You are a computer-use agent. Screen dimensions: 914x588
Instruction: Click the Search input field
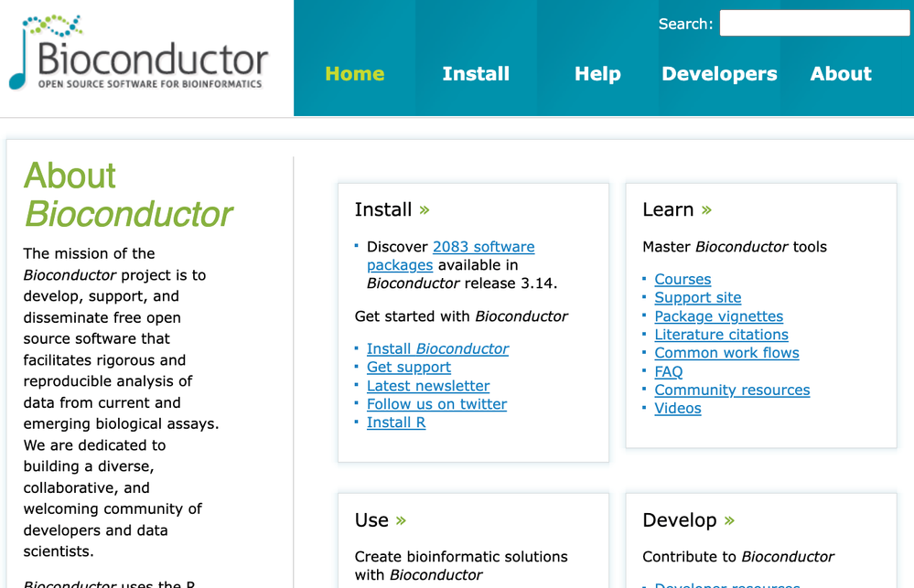(x=815, y=23)
